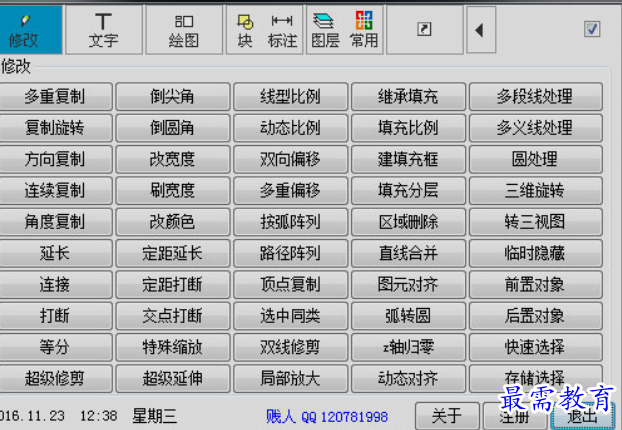
Task: Click the 方向复制 button
Action: click(x=55, y=159)
